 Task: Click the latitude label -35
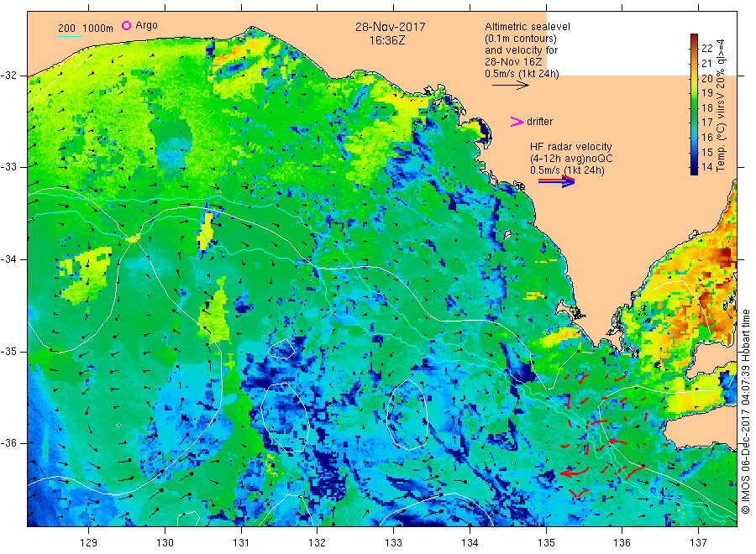(8, 351)
